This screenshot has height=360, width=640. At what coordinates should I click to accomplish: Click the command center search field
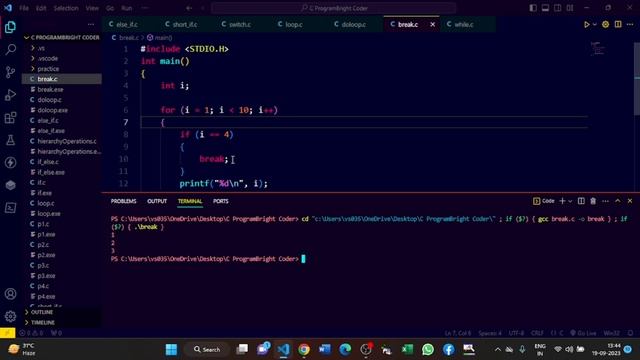(333, 8)
